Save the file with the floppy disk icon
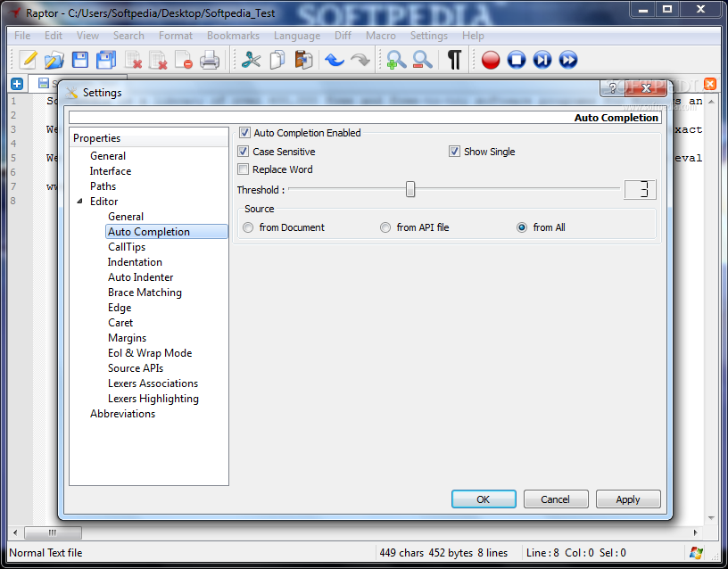The height and width of the screenshot is (569, 728). (80, 60)
